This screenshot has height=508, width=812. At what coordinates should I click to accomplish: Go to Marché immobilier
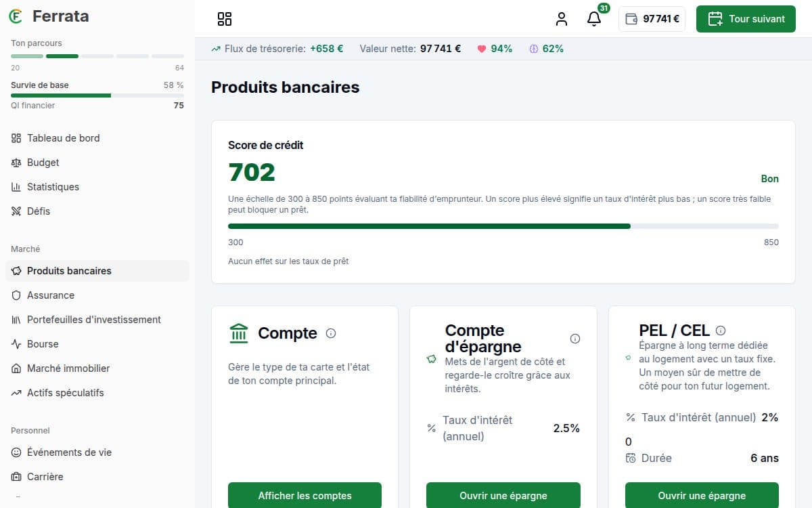pos(97,368)
